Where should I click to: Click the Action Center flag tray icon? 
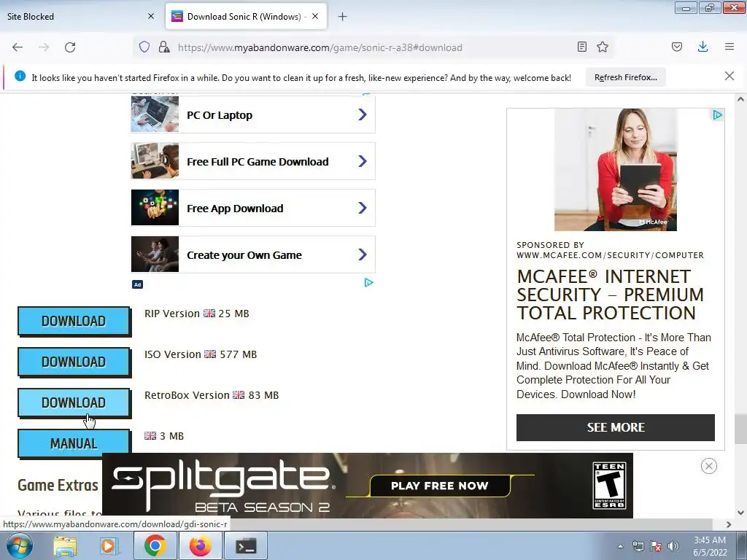[x=656, y=546]
